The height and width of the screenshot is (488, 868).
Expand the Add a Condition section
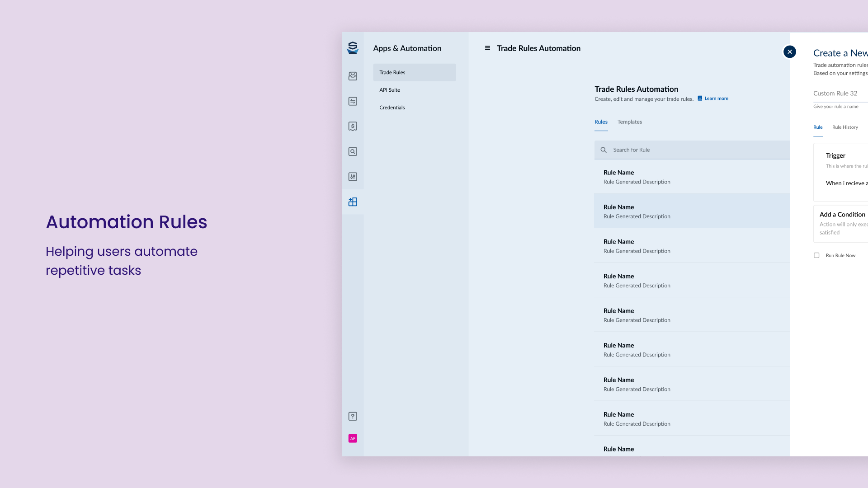pyautogui.click(x=842, y=215)
